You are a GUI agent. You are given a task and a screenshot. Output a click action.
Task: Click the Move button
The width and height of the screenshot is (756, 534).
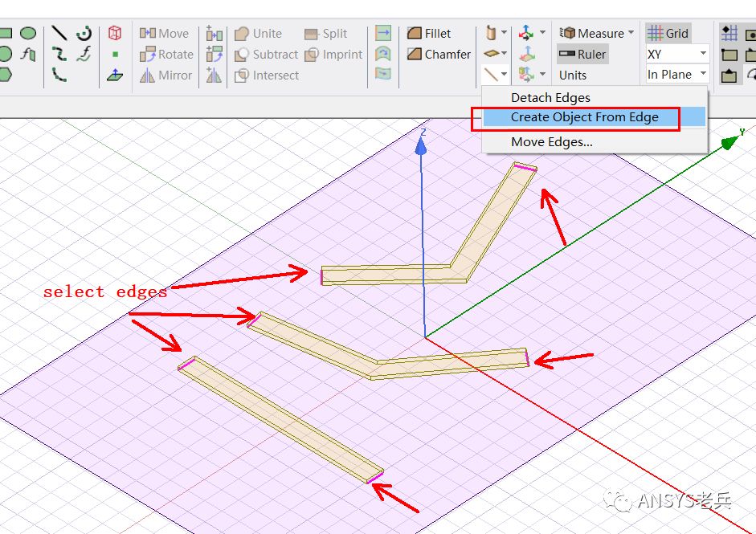(164, 33)
